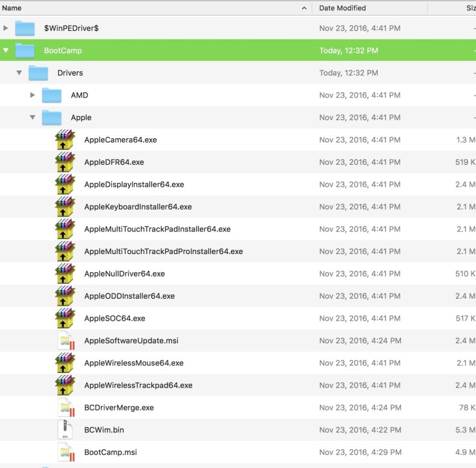Expand the $WinPEDriver$ folder
Image resolution: width=476 pixels, height=468 pixels.
[6, 28]
